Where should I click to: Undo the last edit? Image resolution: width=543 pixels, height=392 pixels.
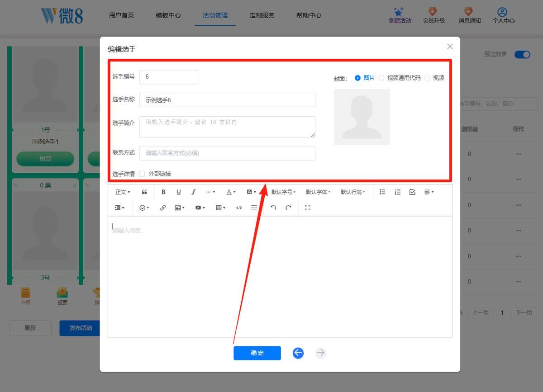click(x=273, y=208)
